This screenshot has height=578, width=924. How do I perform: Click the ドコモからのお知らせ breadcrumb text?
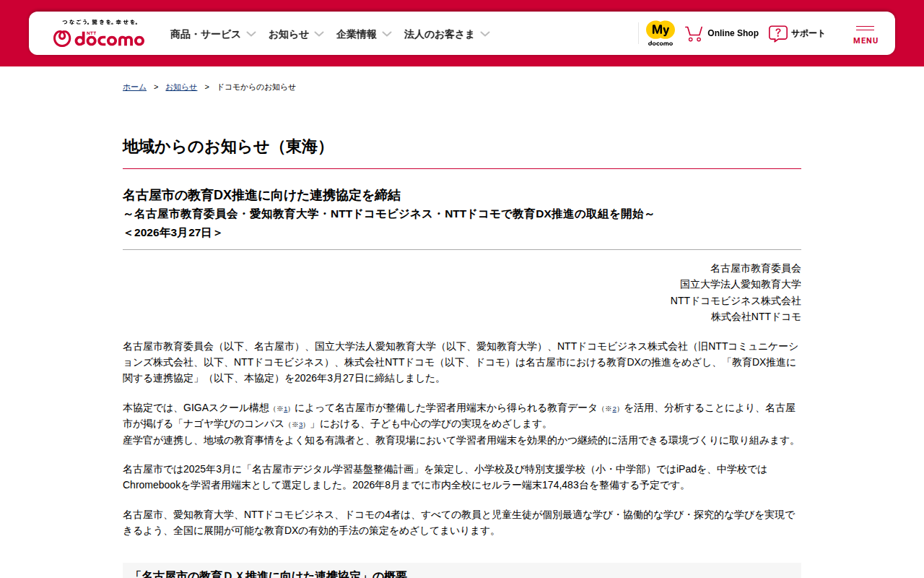pos(256,87)
